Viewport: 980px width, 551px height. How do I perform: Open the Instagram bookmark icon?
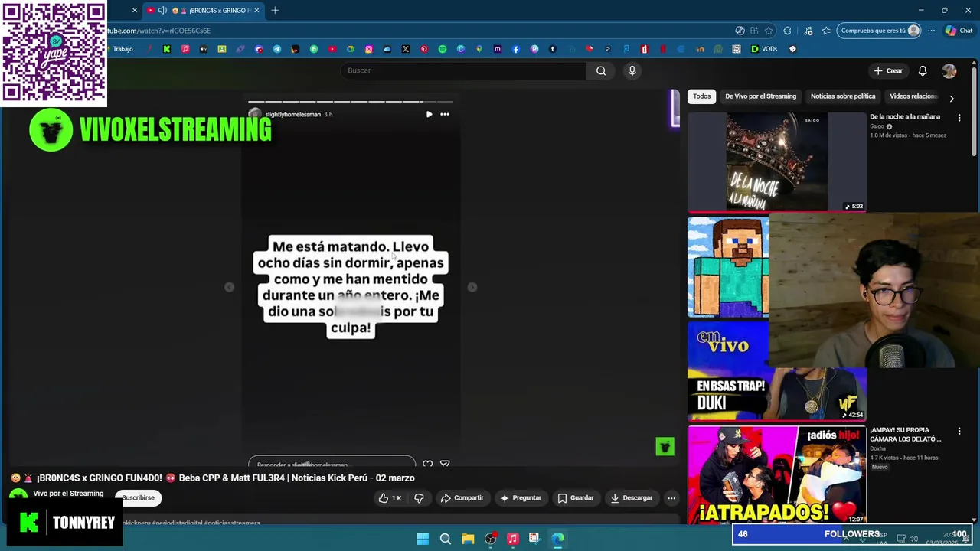click(x=369, y=49)
